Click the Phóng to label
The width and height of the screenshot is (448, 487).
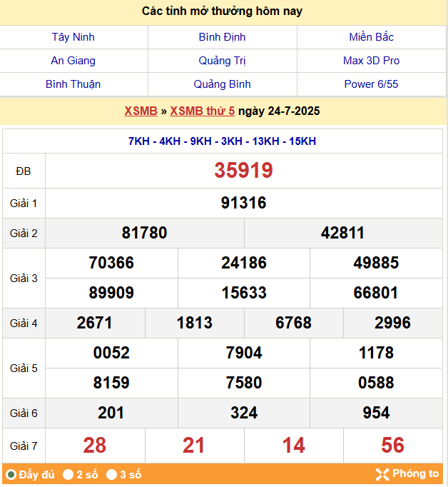click(416, 473)
